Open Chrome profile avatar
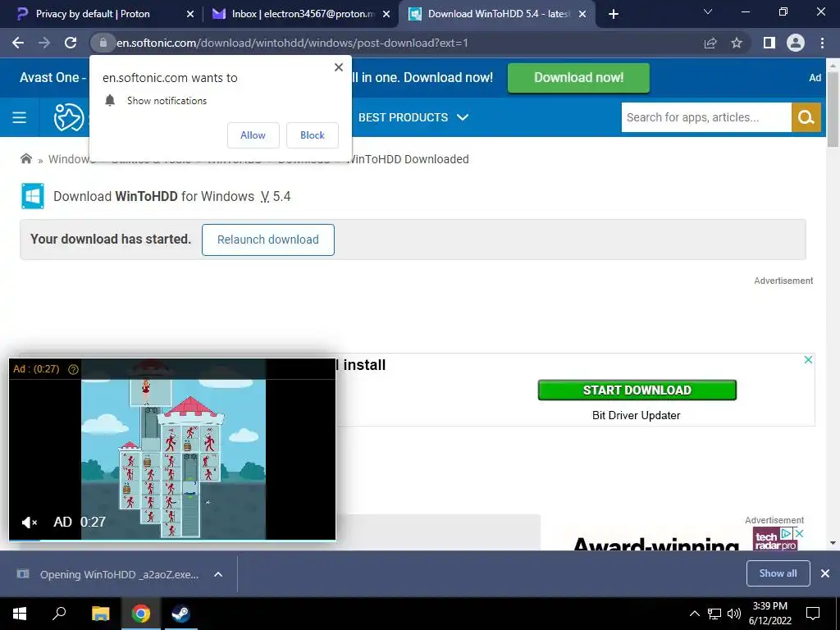The image size is (840, 630). [x=796, y=43]
